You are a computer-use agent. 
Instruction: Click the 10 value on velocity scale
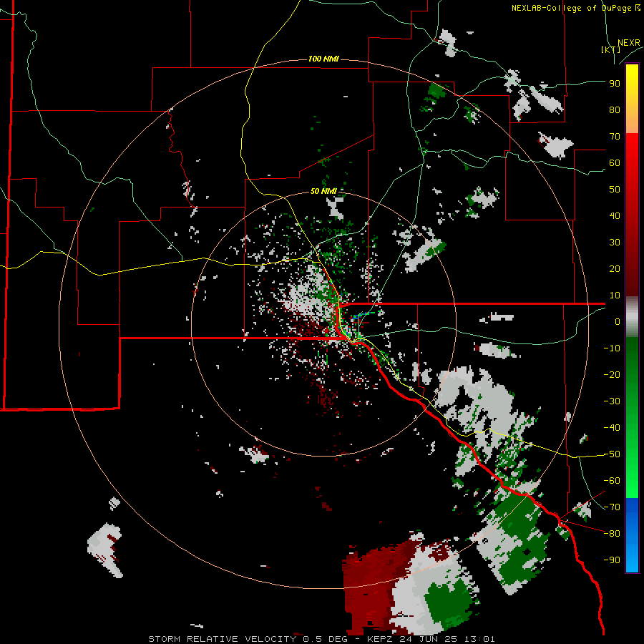tap(615, 296)
